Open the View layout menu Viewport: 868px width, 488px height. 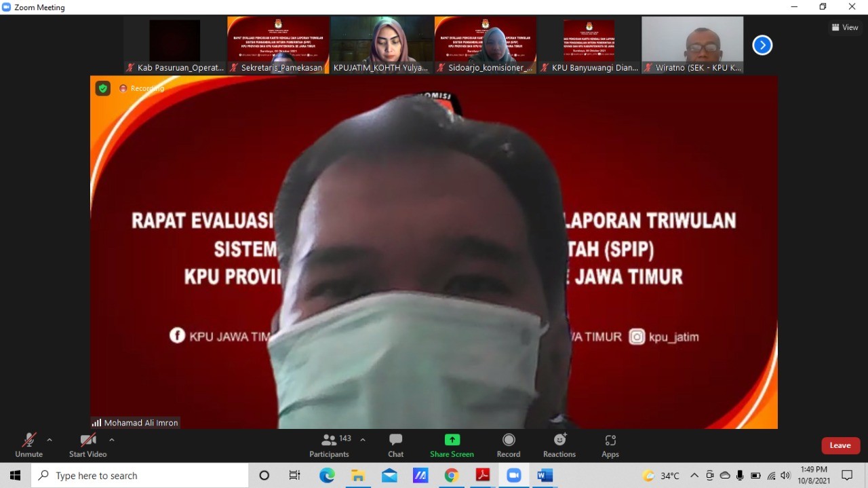(x=845, y=28)
